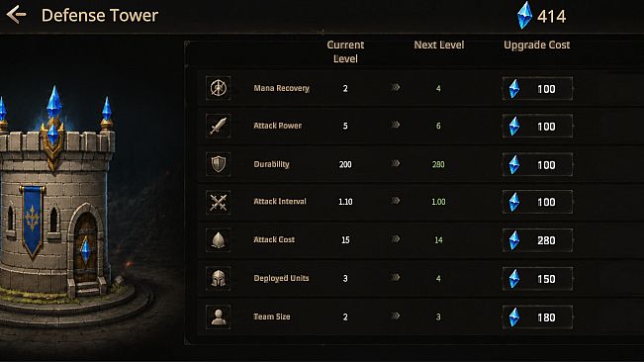The width and height of the screenshot is (644, 362).
Task: Click the 414 gem balance
Action: tap(552, 17)
